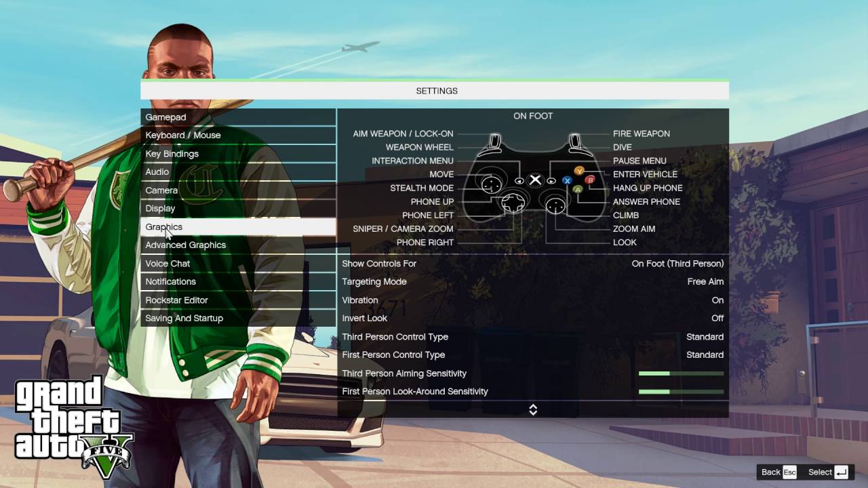
Task: Click the D-pad on controller diagram
Action: pos(512,202)
